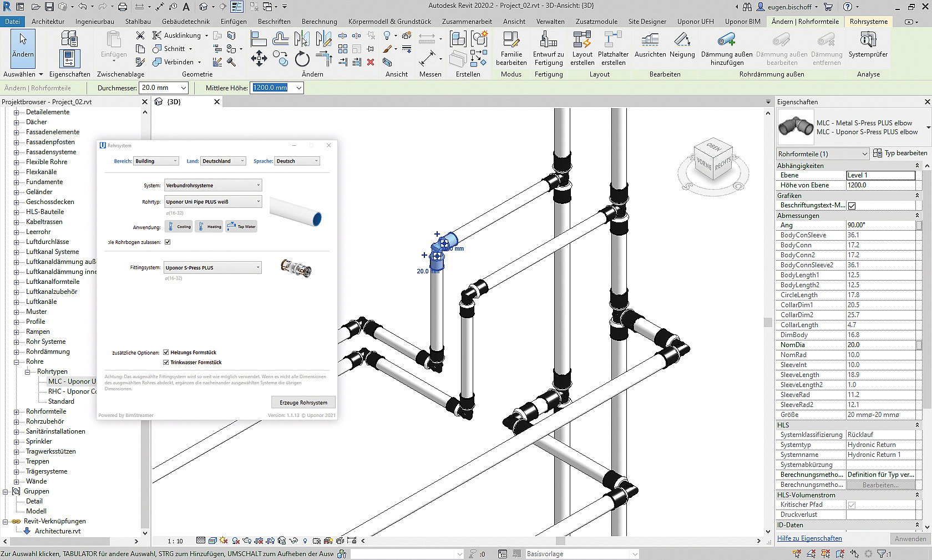Viewport: 932px width, 560px height.
Task: Uncheck Trinkwasser Formstück option
Action: (x=166, y=363)
